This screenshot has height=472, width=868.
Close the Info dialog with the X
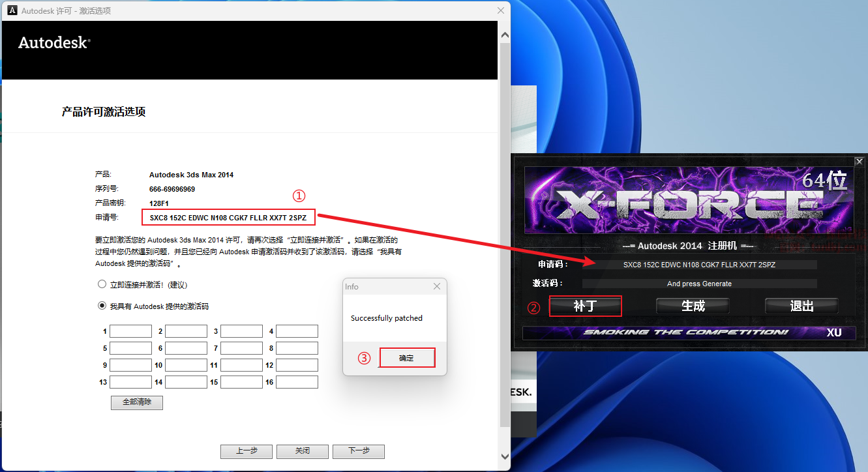pyautogui.click(x=437, y=287)
